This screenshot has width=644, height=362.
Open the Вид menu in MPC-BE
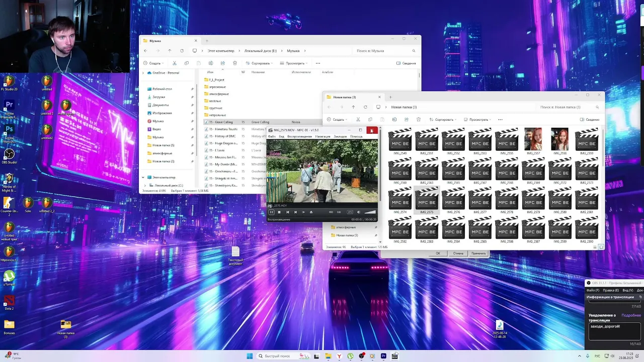[282, 136]
